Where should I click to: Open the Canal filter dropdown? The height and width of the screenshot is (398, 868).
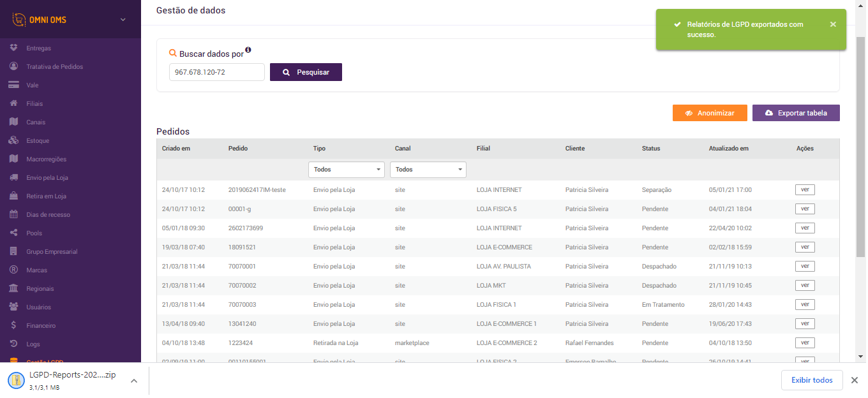[x=428, y=170]
